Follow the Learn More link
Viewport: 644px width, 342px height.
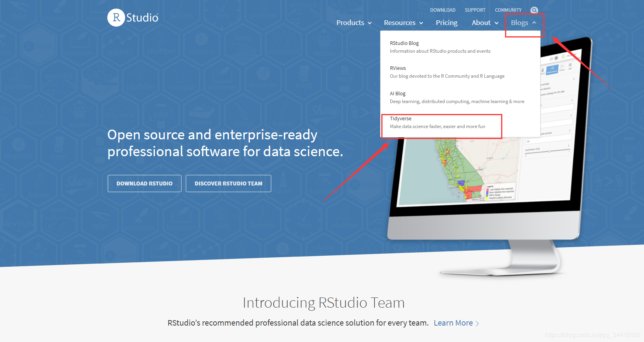click(x=456, y=323)
